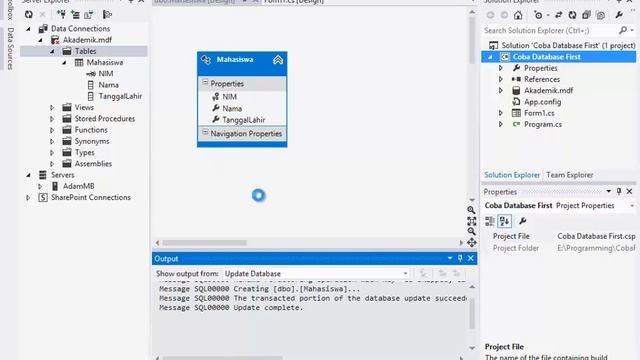Select Nama column in Server Explorer
Image resolution: width=640 pixels, height=360 pixels.
108,85
